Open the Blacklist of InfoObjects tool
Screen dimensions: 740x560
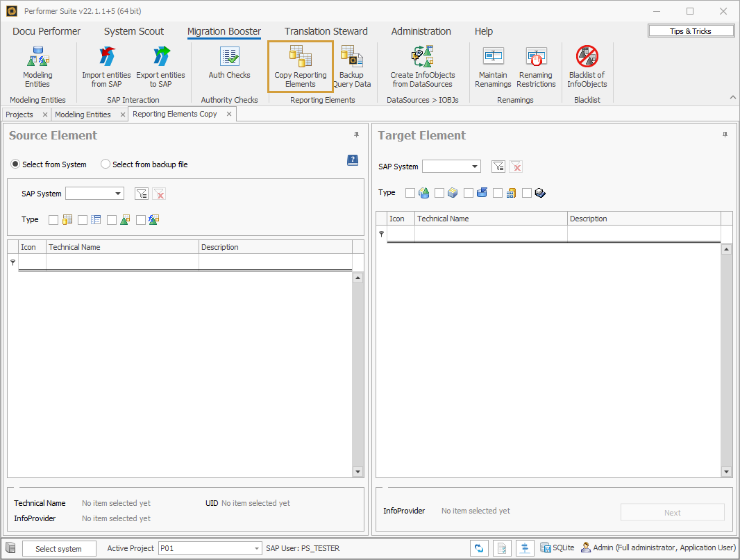tap(587, 66)
